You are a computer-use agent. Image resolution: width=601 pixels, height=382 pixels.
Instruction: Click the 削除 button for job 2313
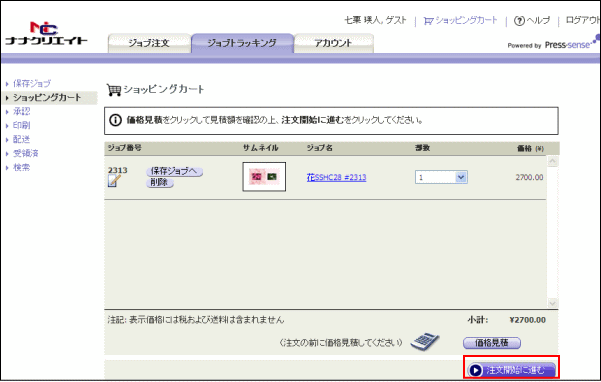tap(160, 183)
